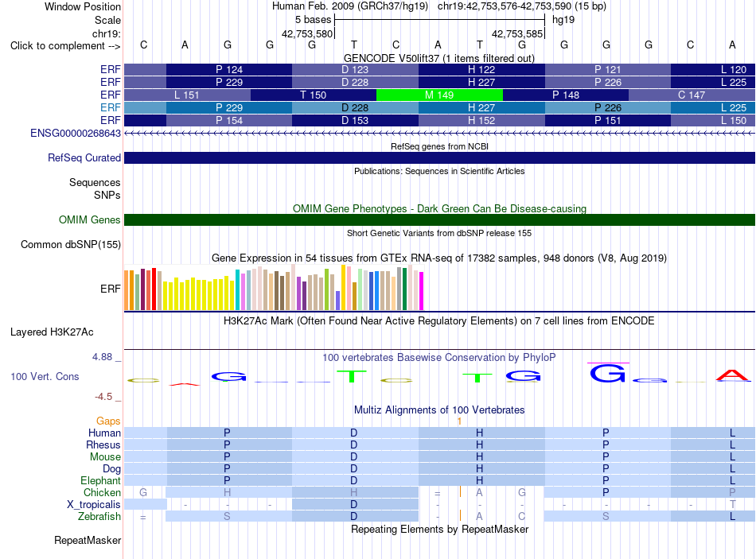The width and height of the screenshot is (756, 559).
Task: Click the Common dbSNP(155) track label
Action: coord(71,244)
